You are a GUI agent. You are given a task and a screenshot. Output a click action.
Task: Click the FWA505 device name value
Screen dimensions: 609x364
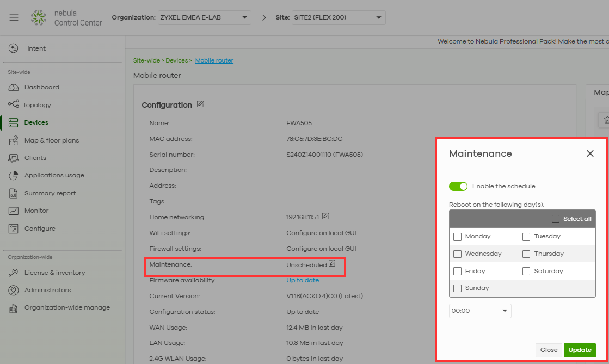point(299,123)
